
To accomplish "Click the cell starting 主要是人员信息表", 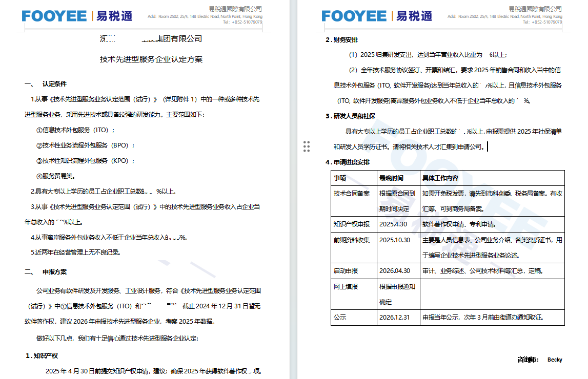I will pyautogui.click(x=492, y=247).
